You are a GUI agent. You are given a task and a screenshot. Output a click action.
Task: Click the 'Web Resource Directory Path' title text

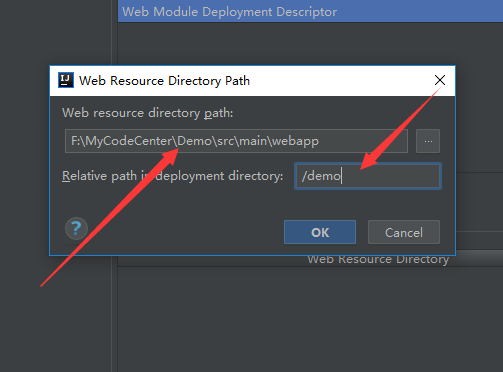tap(164, 81)
